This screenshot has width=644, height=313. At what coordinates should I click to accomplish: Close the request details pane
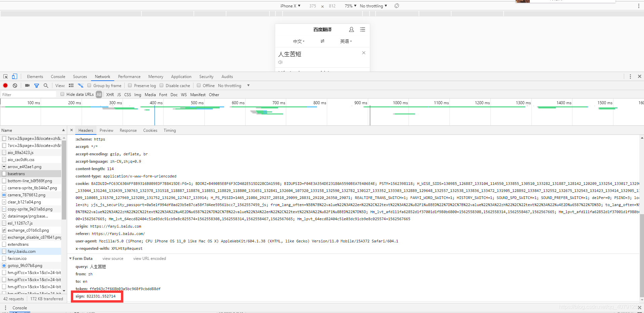72,130
